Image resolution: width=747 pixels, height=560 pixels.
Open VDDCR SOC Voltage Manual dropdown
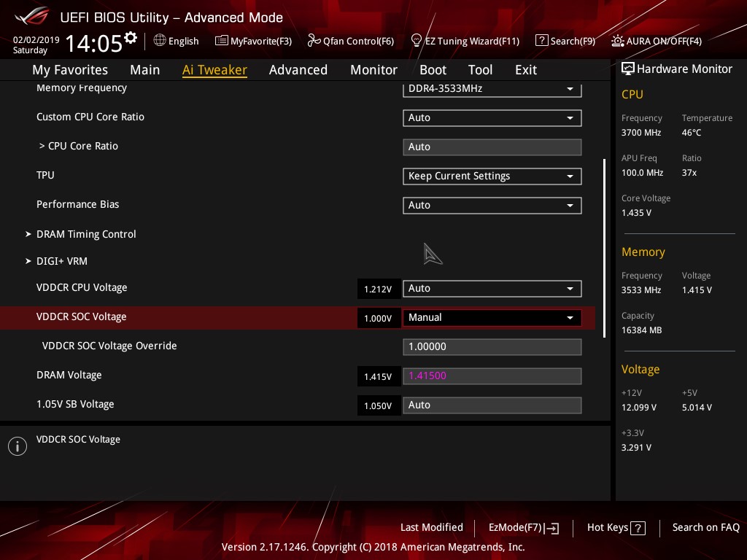(492, 318)
